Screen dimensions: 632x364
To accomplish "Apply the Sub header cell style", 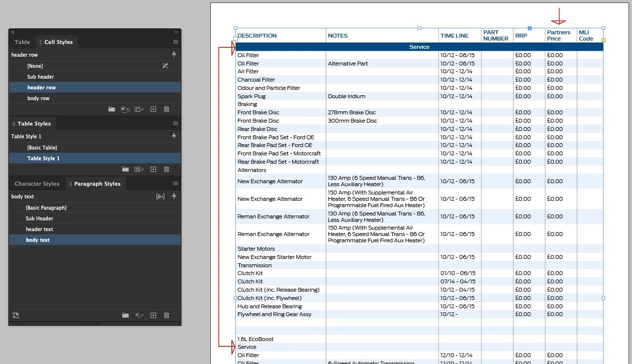I will coord(95,77).
